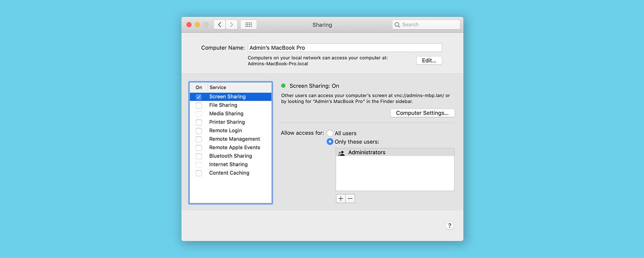644x258 pixels.
Task: Close the Sharing window with red button
Action: tap(189, 25)
